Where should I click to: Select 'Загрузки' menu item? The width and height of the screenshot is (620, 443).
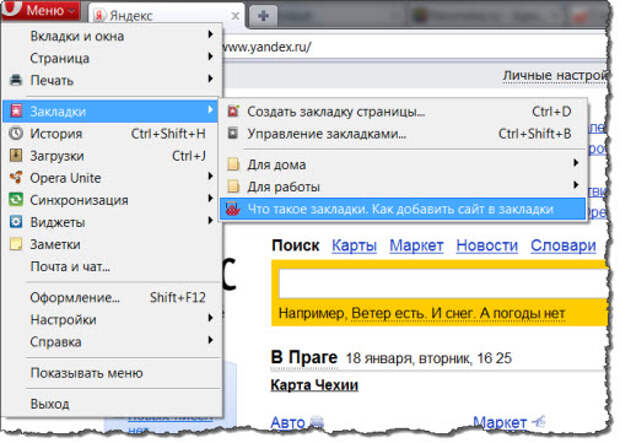click(110, 156)
